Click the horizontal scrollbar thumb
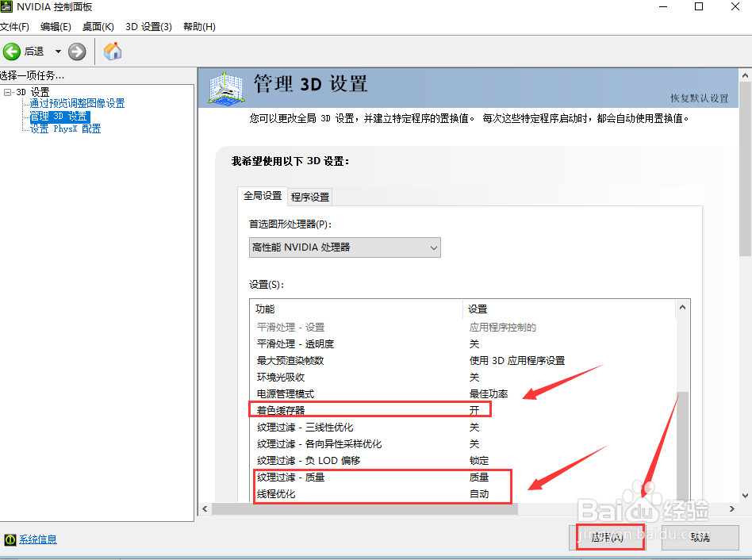752x560 pixels. point(364,508)
